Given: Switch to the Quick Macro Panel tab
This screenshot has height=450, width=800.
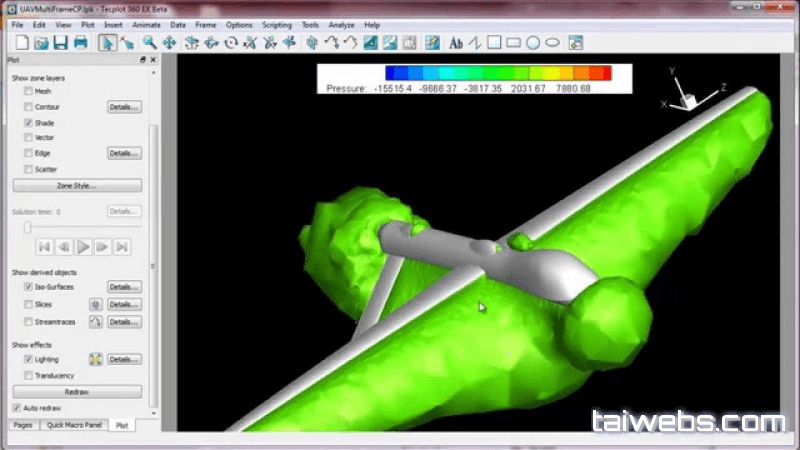Looking at the screenshot, I should coord(73,425).
